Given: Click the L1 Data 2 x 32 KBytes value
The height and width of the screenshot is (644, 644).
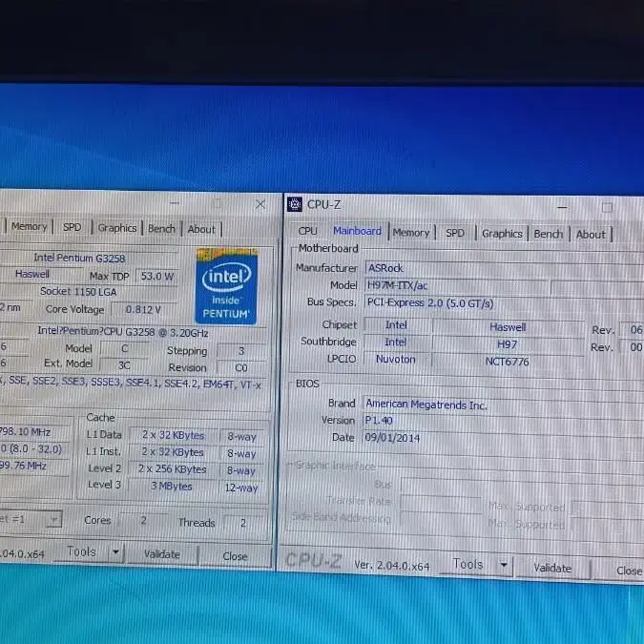Looking at the screenshot, I should tap(173, 435).
